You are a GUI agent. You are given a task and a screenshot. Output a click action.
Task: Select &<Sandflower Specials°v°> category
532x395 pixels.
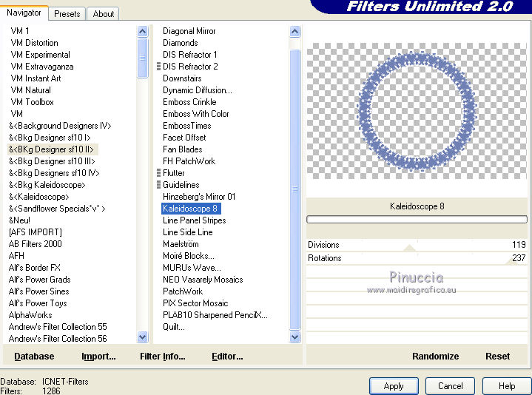[57, 209]
